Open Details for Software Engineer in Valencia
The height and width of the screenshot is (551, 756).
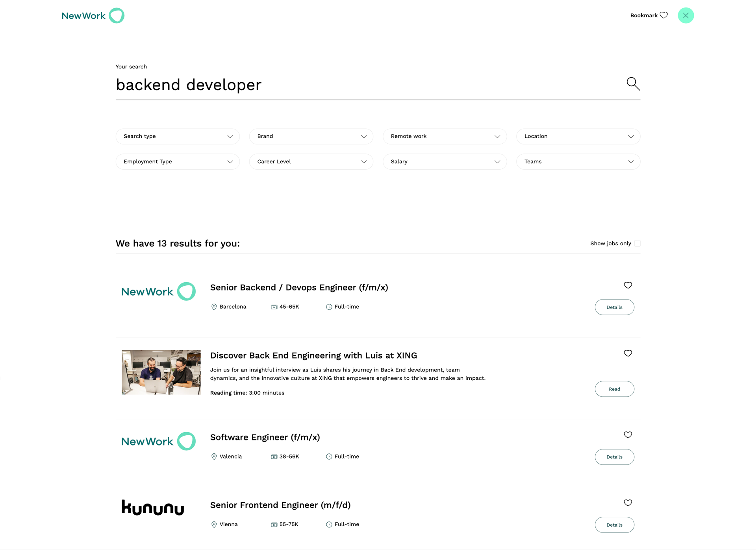pyautogui.click(x=614, y=457)
